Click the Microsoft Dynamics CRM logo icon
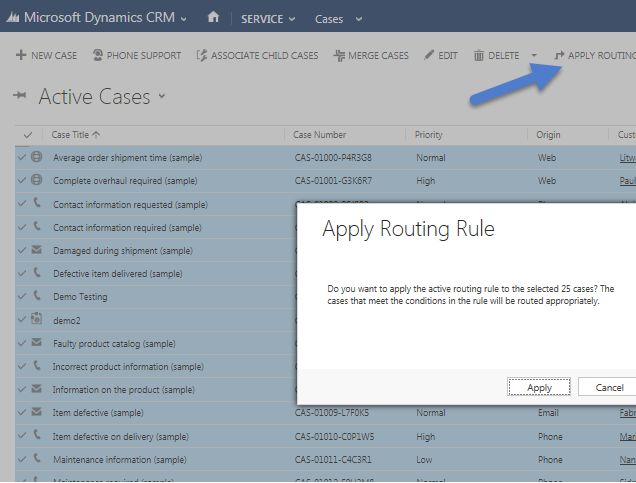This screenshot has width=636, height=483. 13,17
